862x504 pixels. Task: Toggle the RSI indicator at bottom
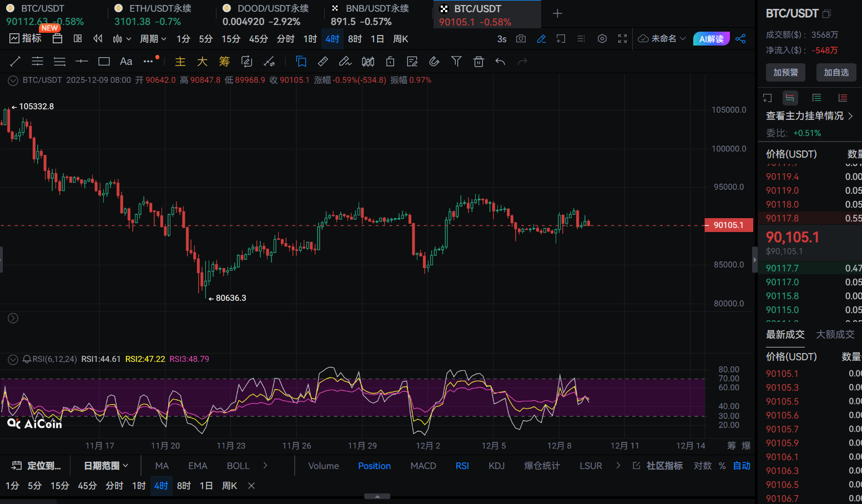pos(462,466)
